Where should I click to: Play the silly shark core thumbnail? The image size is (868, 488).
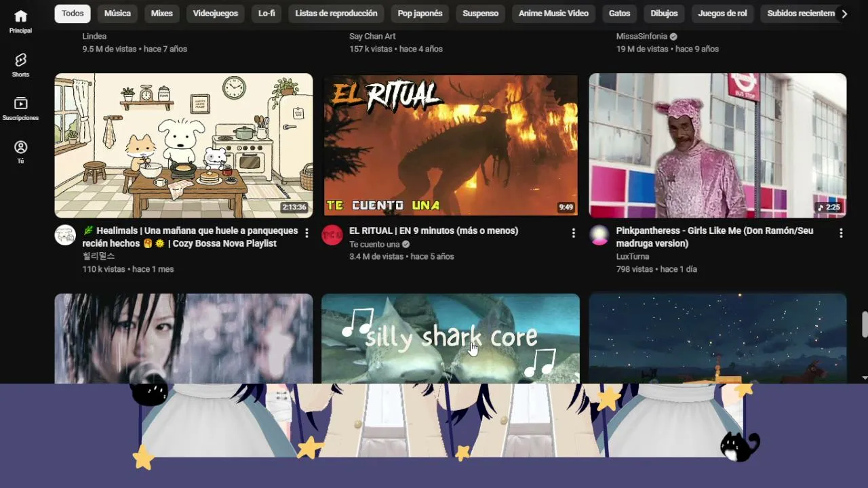pyautogui.click(x=450, y=338)
